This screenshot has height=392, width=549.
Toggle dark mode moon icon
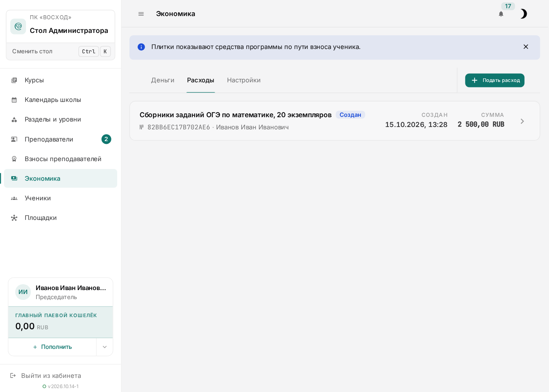pos(524,14)
